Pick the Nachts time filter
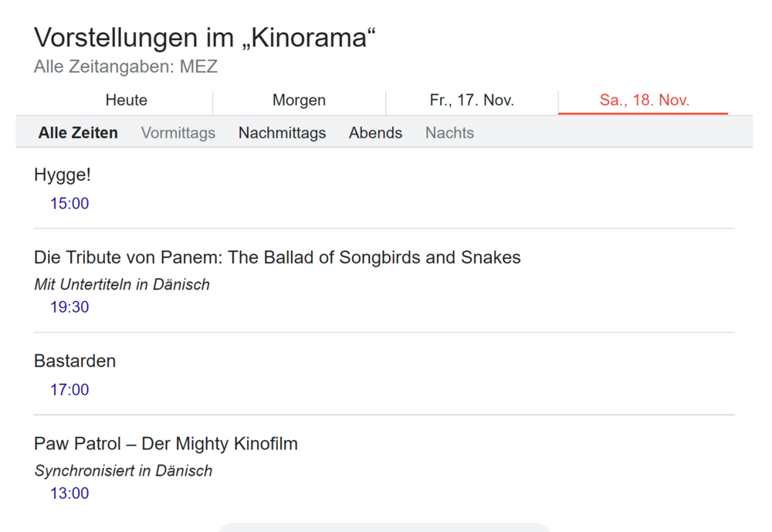 pyautogui.click(x=449, y=133)
